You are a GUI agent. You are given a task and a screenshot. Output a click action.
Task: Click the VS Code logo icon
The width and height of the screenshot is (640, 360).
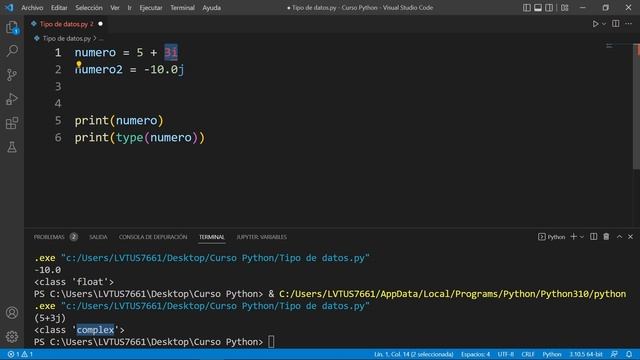[x=9, y=7]
